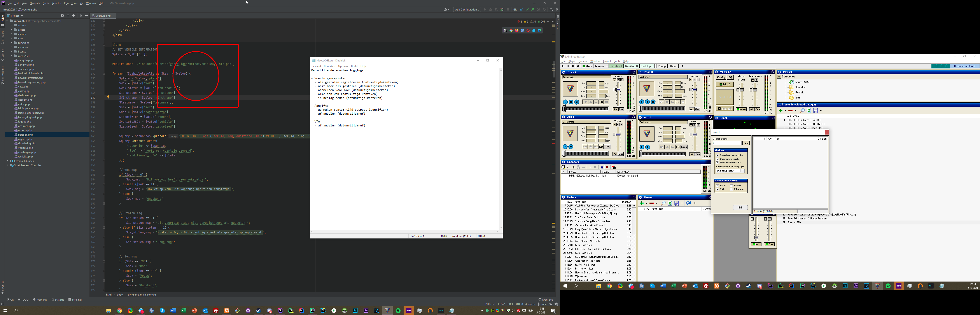Image resolution: width=980 pixels, height=315 pixels.
Task: Open Deck B EQ button
Action: [677, 102]
